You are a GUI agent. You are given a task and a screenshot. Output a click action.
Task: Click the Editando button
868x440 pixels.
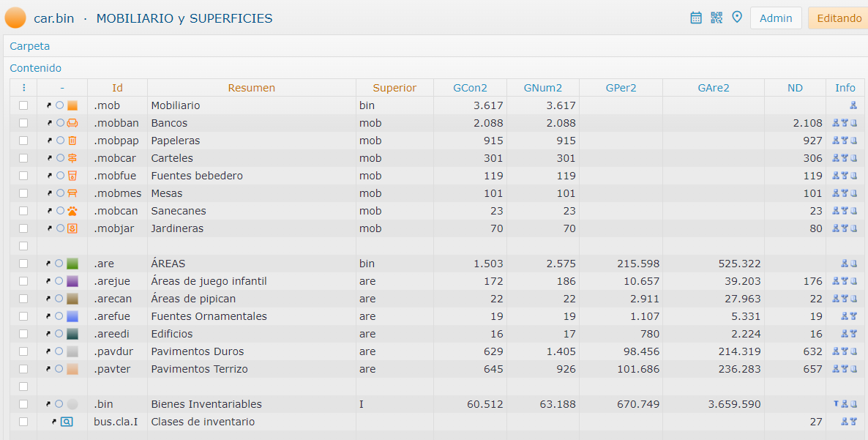point(839,18)
